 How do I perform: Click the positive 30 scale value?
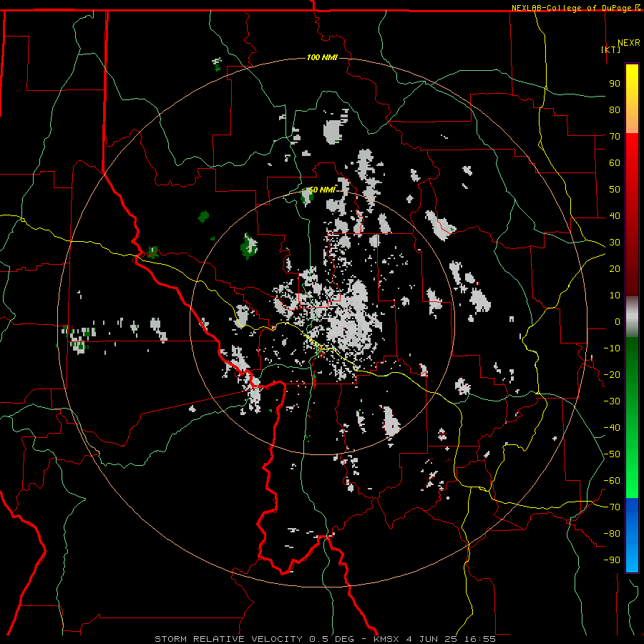[x=615, y=243]
